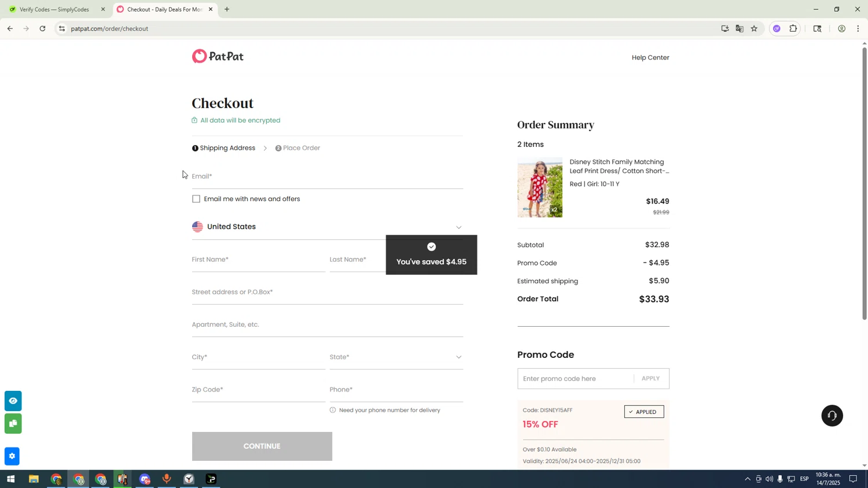This screenshot has height=488, width=868.
Task: Open the State dropdown
Action: [396, 357]
